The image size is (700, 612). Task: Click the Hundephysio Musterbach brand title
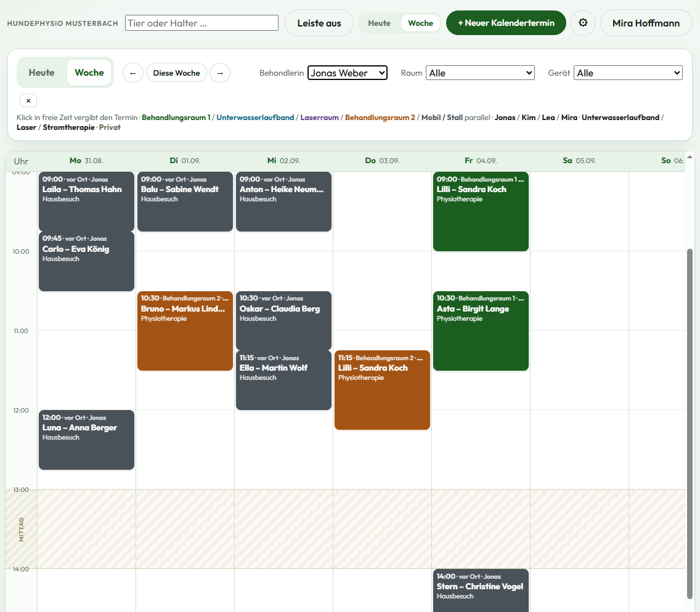click(x=62, y=23)
